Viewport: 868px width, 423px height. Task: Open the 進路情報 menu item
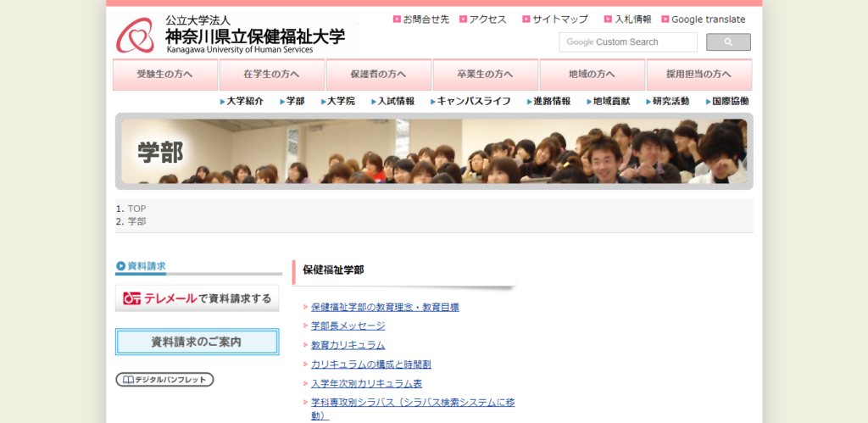(x=548, y=102)
